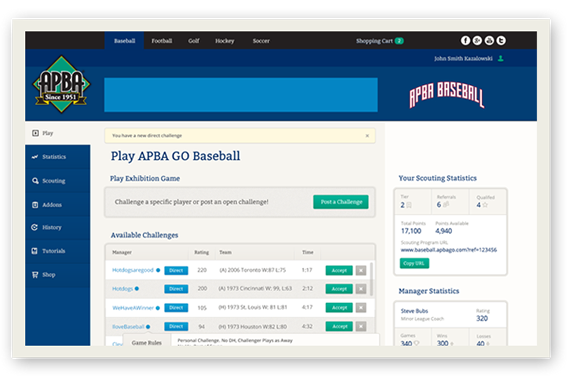Click the 320 manager Rating value
This screenshot has height=376, width=568.
point(482,318)
